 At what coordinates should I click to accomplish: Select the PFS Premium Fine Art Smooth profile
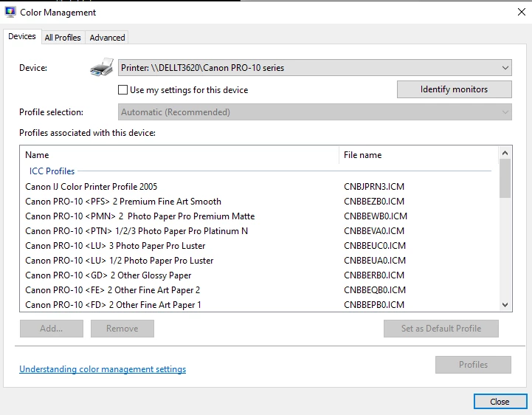pos(123,202)
